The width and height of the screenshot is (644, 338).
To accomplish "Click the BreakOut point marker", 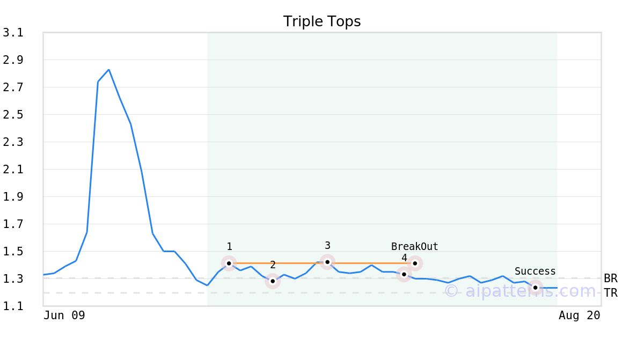I will point(415,263).
